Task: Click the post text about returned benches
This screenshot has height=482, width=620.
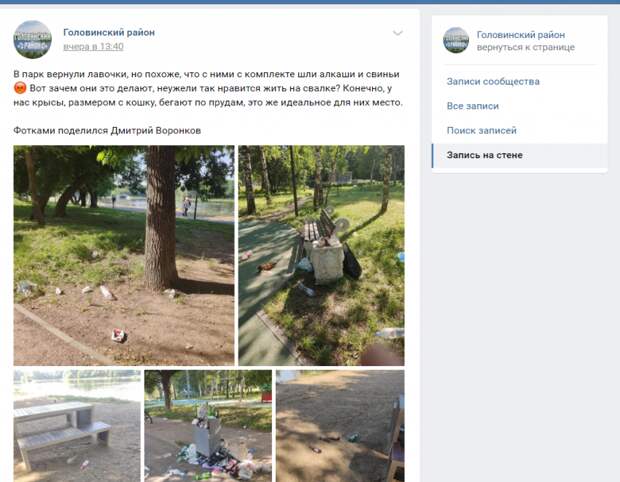Action: coord(208,88)
